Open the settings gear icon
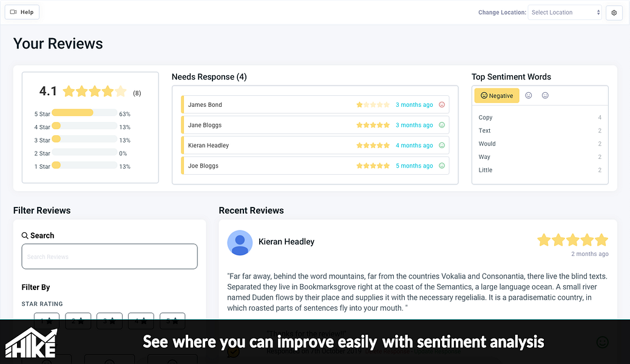 (x=614, y=13)
